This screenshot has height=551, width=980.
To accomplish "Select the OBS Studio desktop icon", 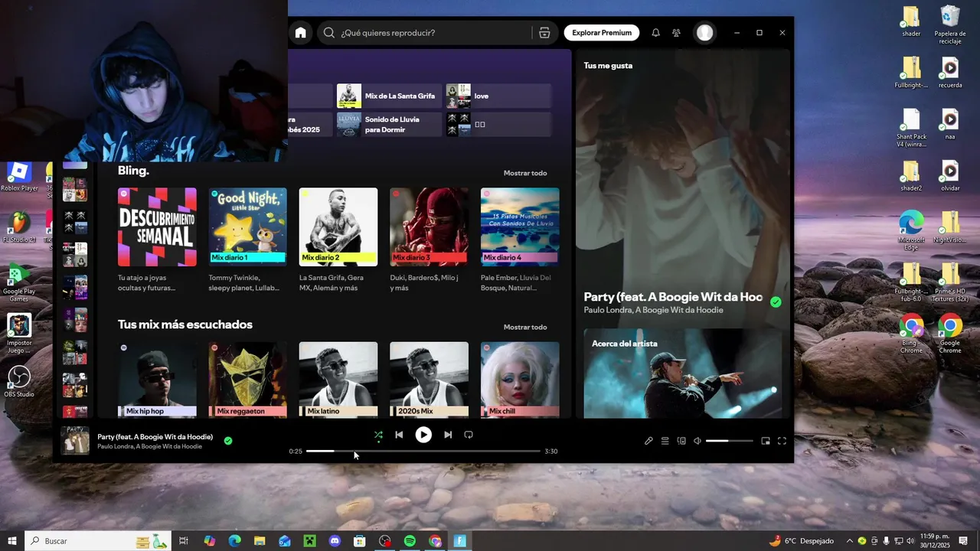I will 19,381.
